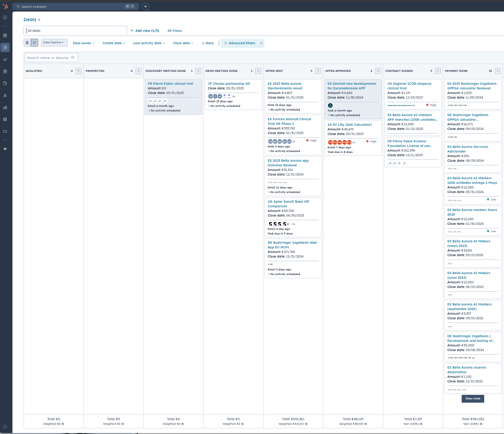The image size is (504, 434).
Task: Open the Marketing megaphone icon in sidebar
Action: pyautogui.click(x=5, y=59)
